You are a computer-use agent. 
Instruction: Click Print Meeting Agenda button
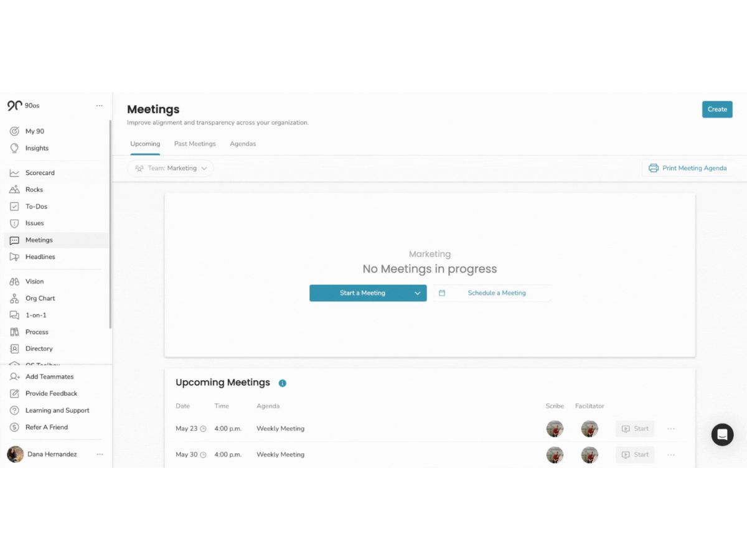(688, 168)
